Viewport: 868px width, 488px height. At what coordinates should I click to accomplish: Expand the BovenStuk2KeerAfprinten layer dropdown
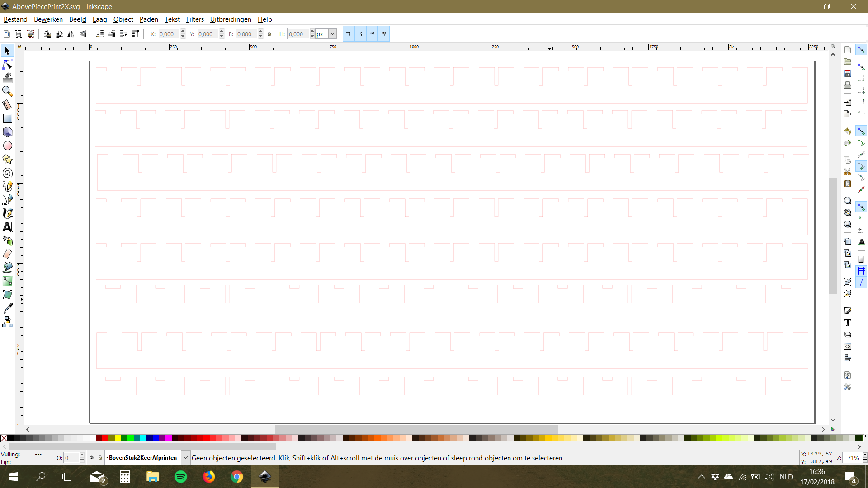[185, 458]
